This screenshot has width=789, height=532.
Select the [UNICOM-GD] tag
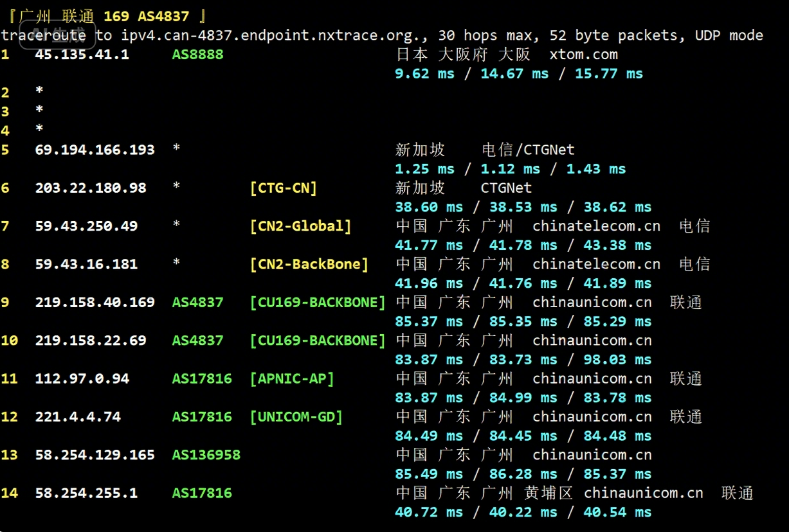296,416
